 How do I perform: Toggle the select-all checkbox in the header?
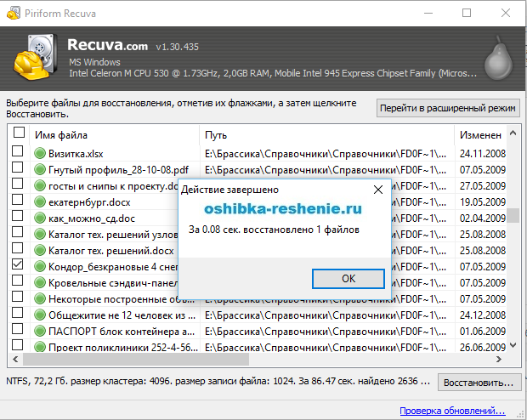coord(19,133)
